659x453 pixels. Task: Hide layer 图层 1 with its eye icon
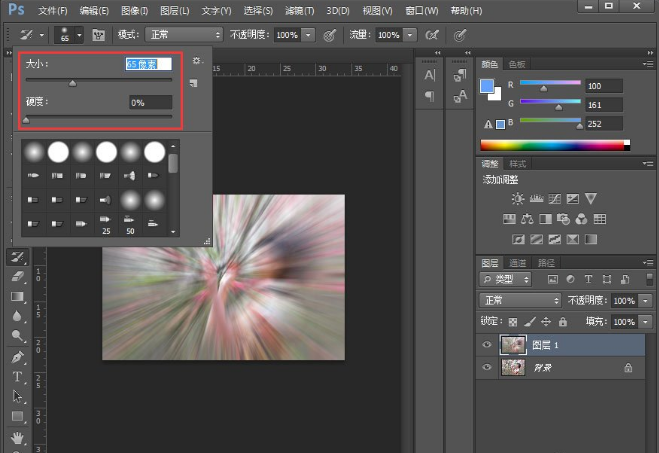(x=487, y=343)
